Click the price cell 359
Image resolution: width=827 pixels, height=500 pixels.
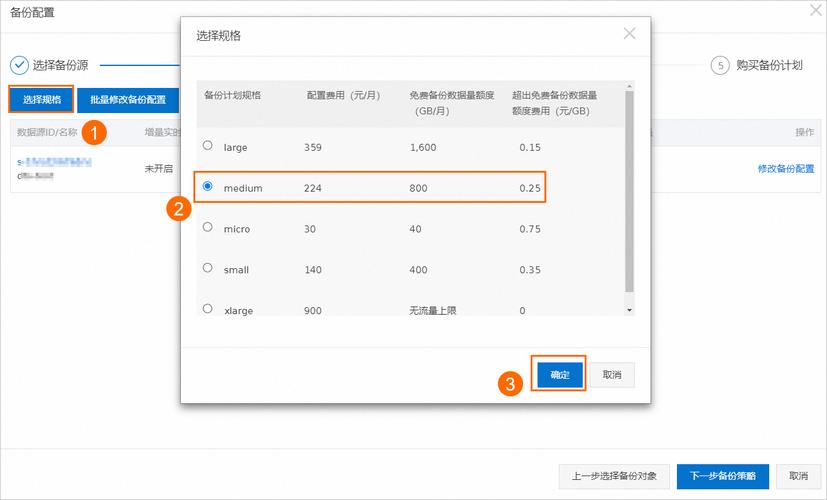pyautogui.click(x=313, y=148)
